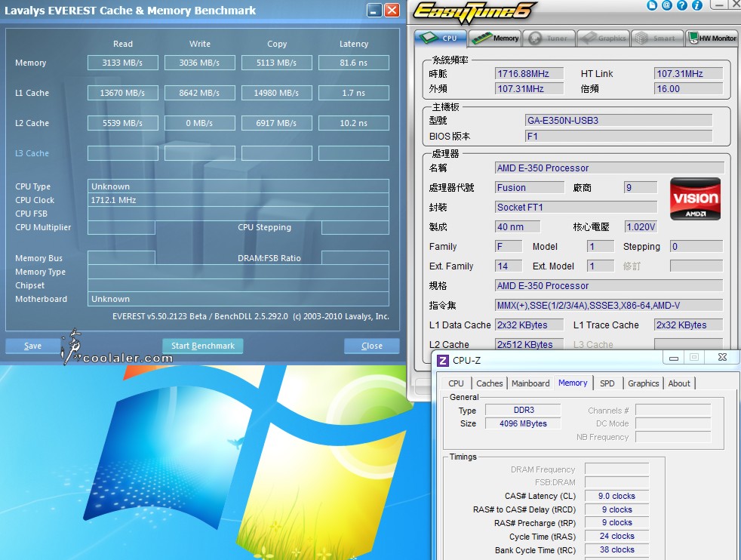Image resolution: width=741 pixels, height=560 pixels.
Task: Select L1 Cache Read 13670 MB/s
Action: [123, 93]
